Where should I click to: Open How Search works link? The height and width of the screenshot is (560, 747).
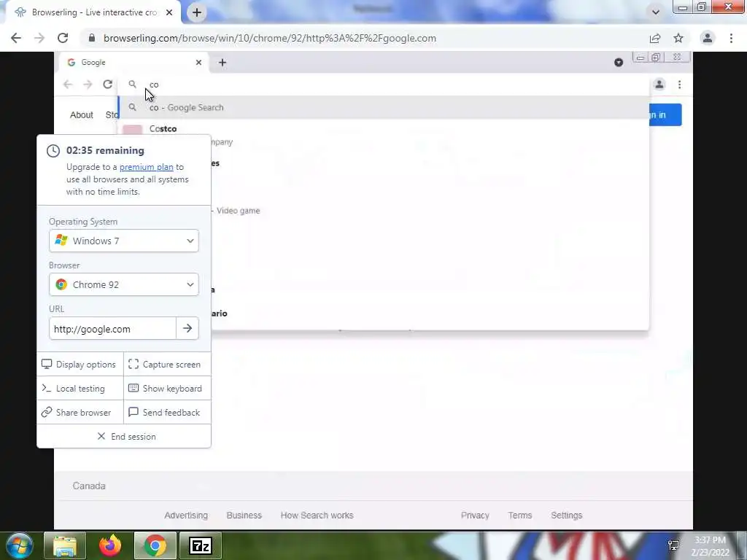coord(317,516)
